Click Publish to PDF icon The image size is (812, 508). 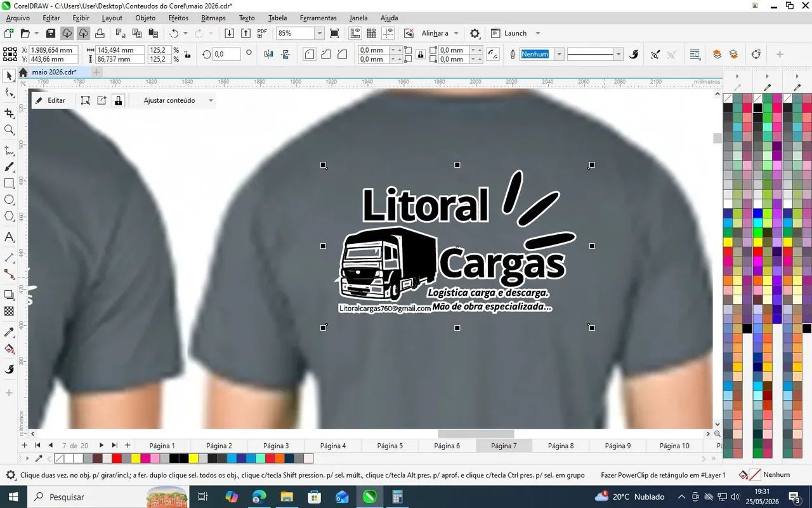[x=261, y=33]
